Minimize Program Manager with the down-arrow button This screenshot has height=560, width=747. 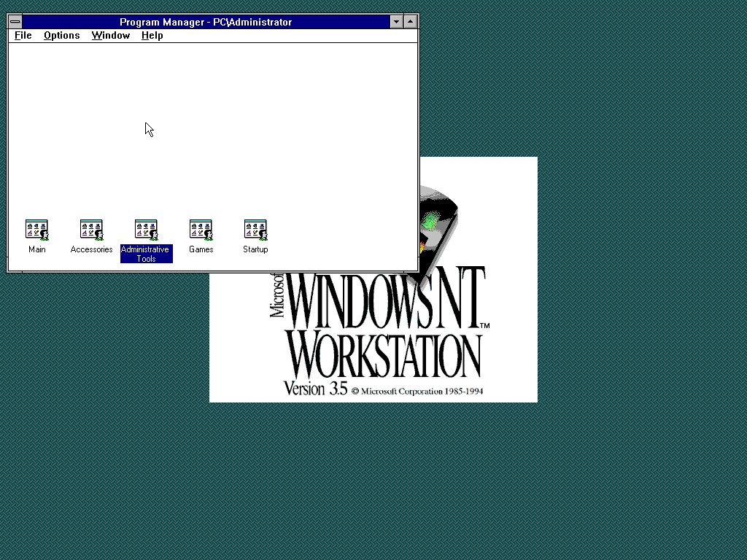[397, 22]
